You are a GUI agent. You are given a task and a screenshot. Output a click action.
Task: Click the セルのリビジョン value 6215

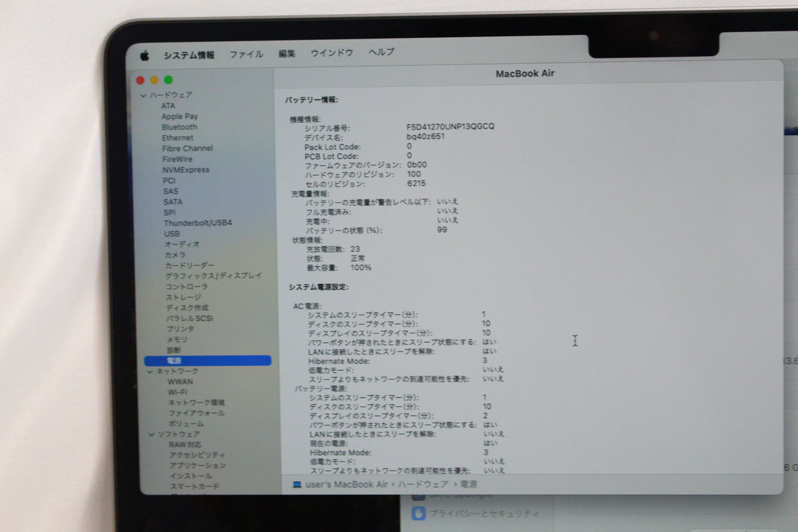click(416, 184)
